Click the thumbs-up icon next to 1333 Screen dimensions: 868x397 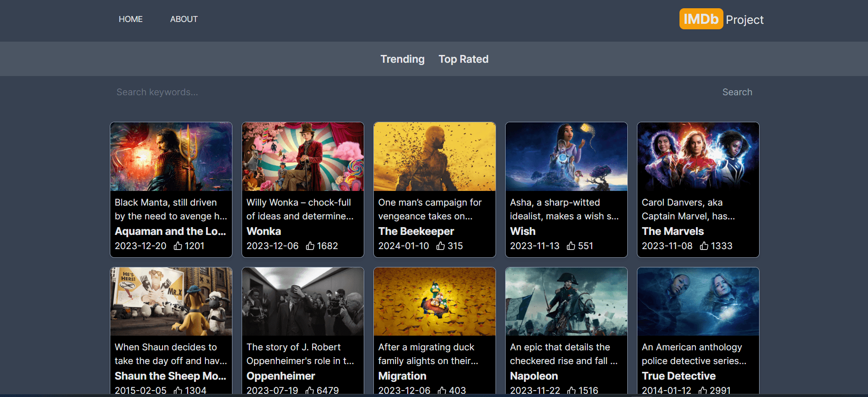(x=704, y=246)
